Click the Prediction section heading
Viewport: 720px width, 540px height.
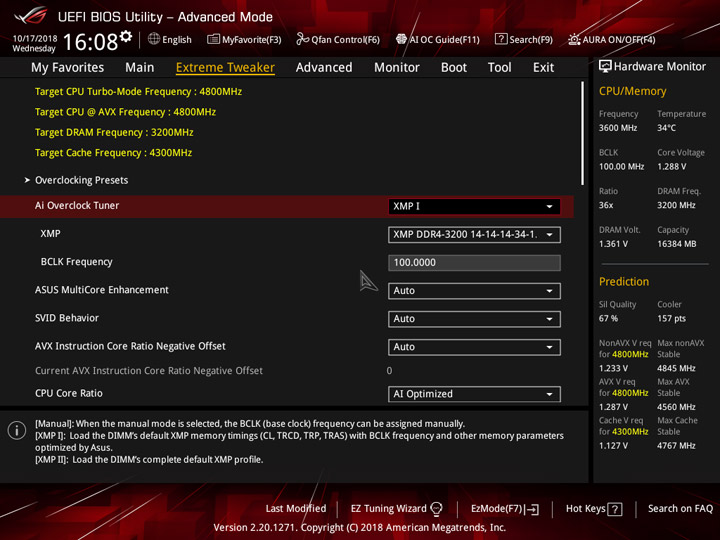tap(624, 281)
